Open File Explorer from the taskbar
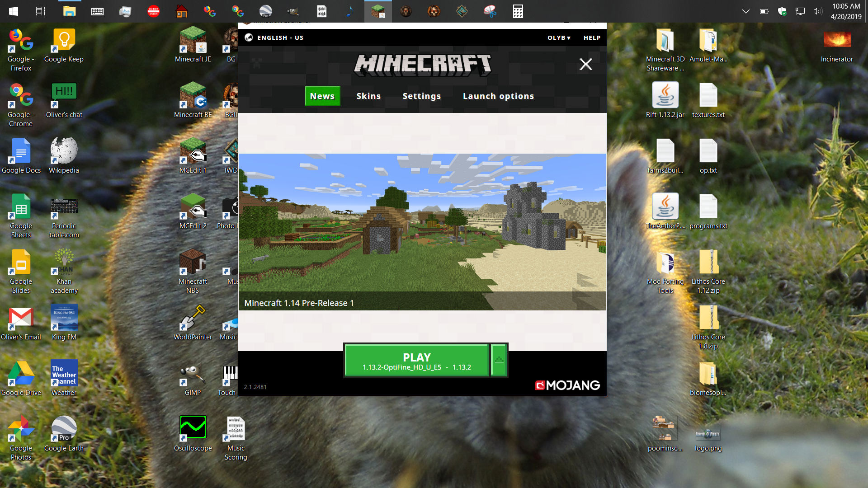868x488 pixels. 69,11
